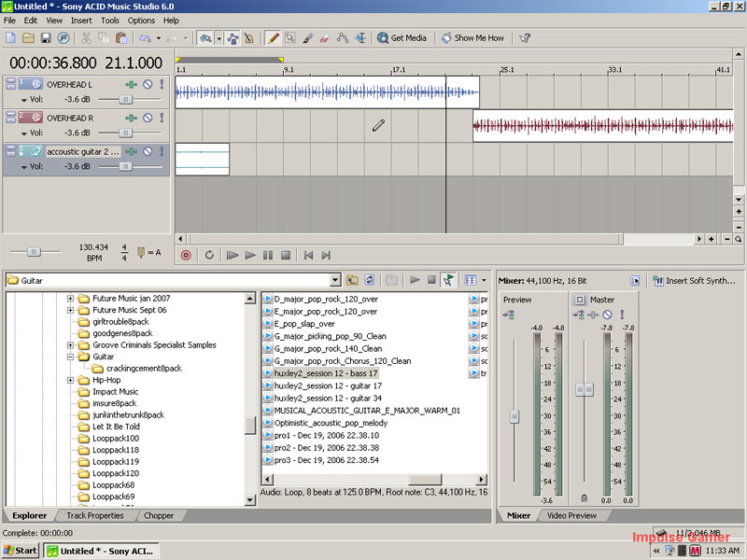This screenshot has width=747, height=560.
Task: Click Insert Soft Synth button
Action: (x=694, y=281)
